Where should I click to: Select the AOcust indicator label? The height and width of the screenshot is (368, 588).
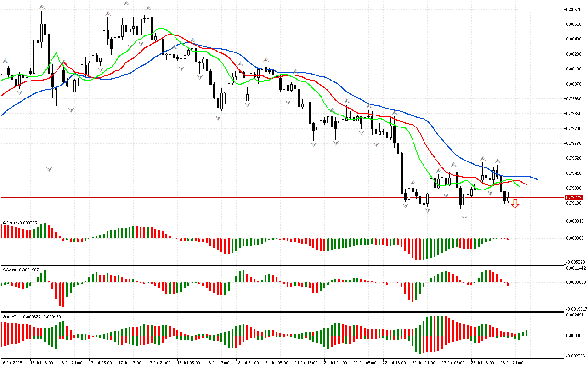[x=16, y=223]
